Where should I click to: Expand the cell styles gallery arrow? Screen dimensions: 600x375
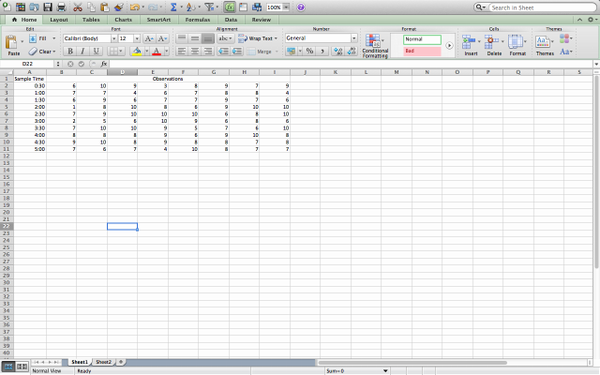click(449, 45)
